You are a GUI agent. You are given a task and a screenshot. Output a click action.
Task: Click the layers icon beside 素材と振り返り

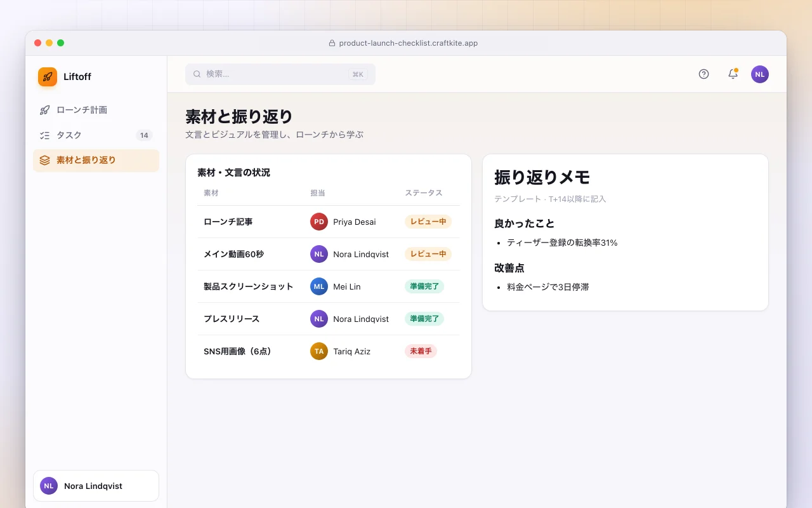tap(44, 161)
